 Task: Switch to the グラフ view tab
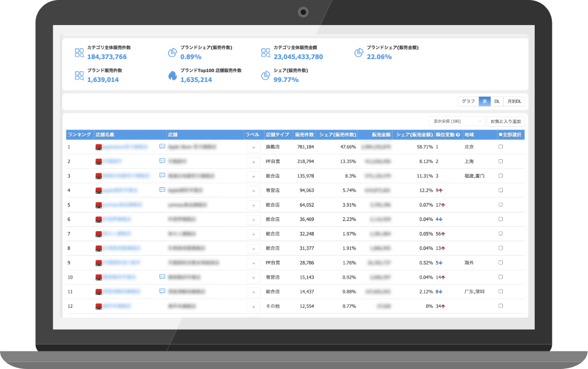coord(468,101)
